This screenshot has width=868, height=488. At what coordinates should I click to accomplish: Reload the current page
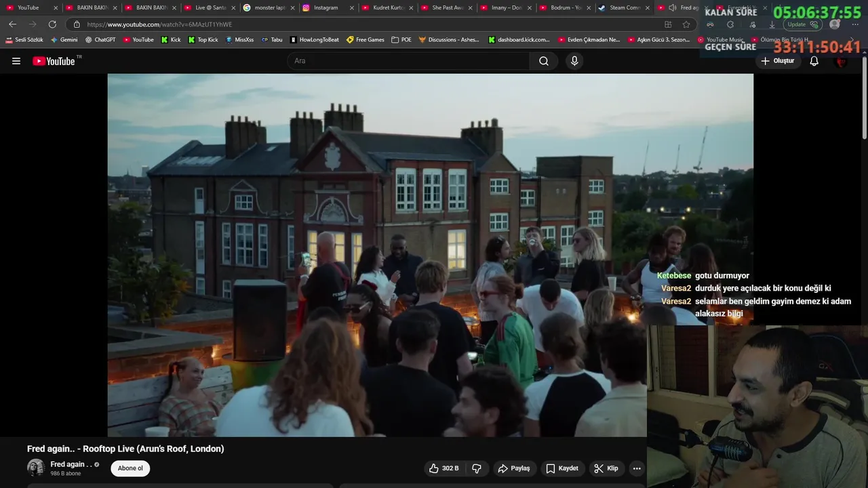[x=52, y=24]
